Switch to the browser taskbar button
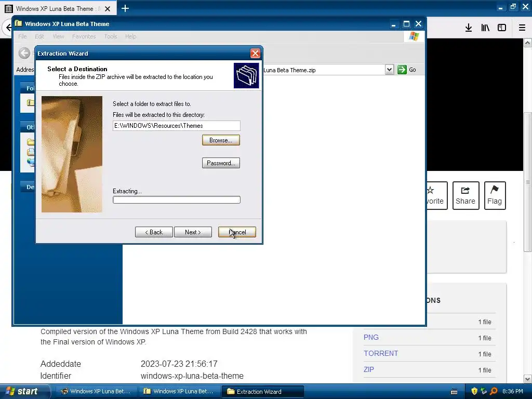532x399 pixels. point(96,391)
